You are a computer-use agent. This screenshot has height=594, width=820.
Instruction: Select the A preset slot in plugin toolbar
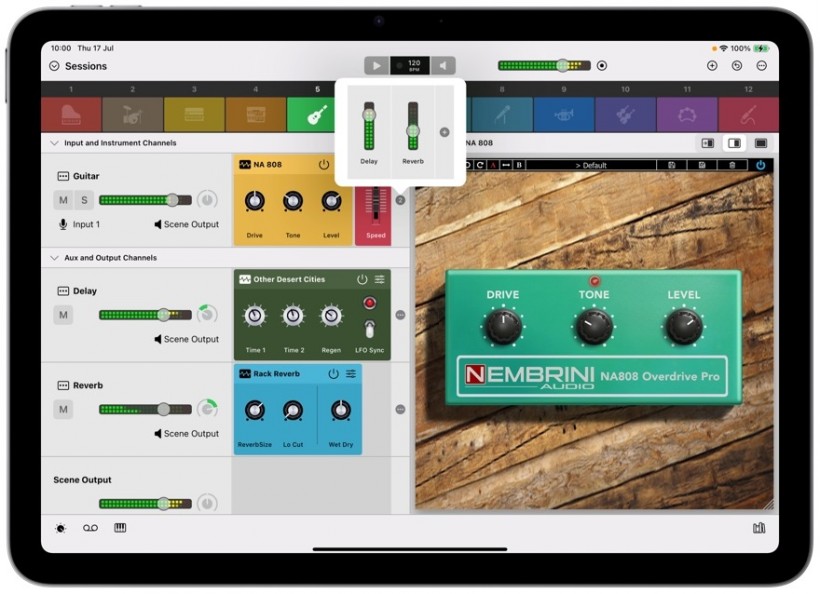click(x=493, y=165)
